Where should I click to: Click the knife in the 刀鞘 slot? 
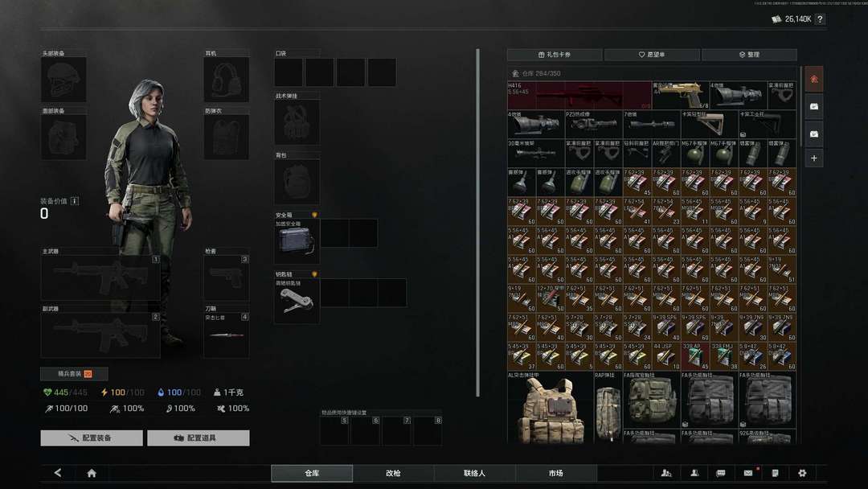[x=227, y=335]
